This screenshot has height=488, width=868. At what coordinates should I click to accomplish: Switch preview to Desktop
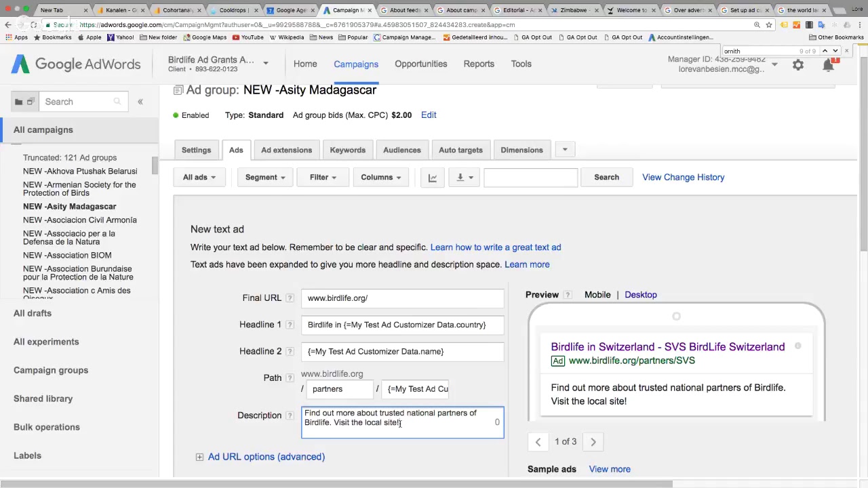pos(641,295)
